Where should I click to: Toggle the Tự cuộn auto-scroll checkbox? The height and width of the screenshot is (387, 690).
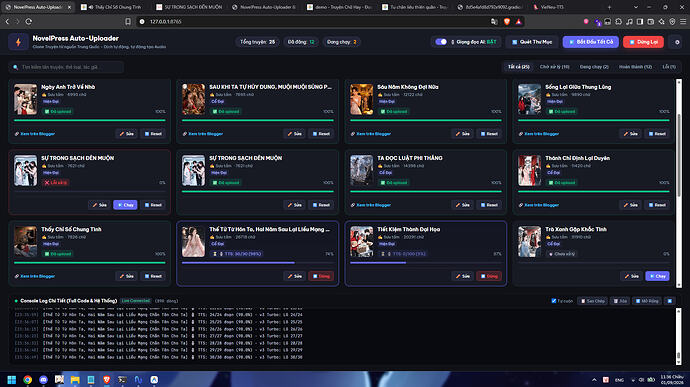[554, 301]
